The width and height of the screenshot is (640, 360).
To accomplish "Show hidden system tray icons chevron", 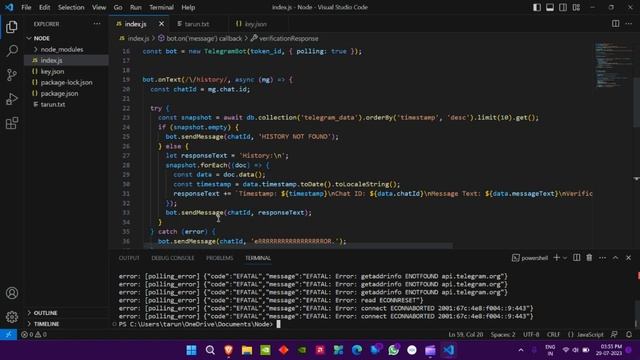I will click(x=521, y=350).
